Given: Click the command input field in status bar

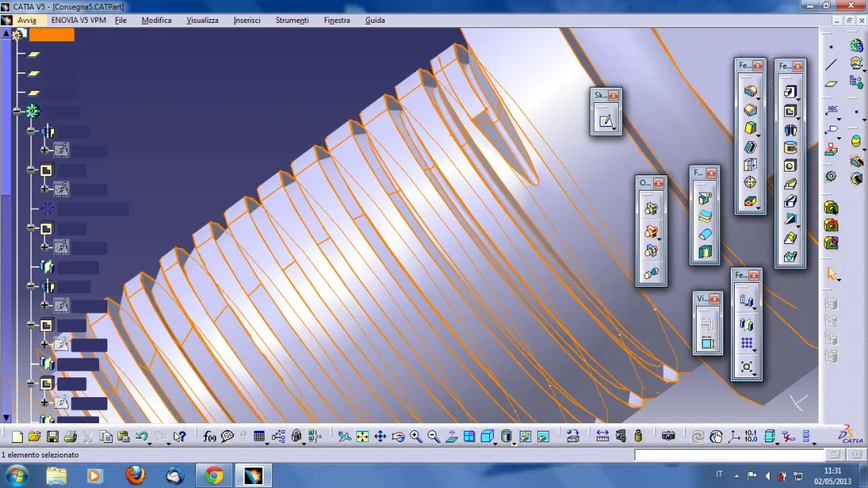Looking at the screenshot, I should pyautogui.click(x=729, y=455).
